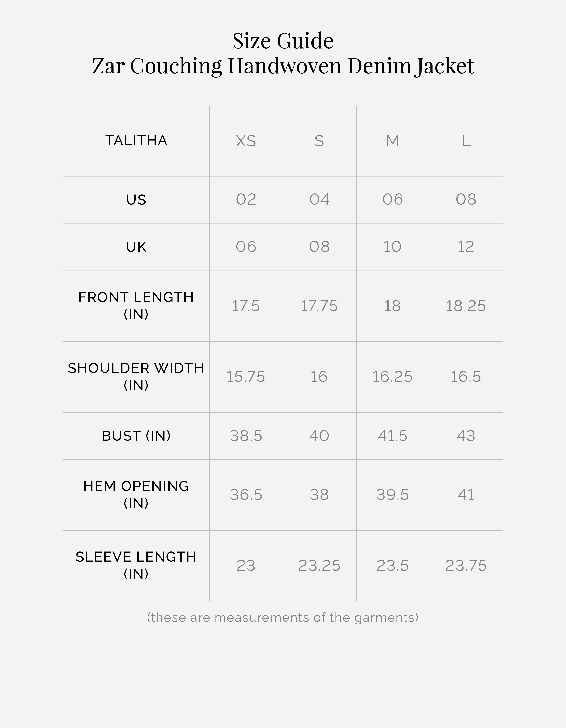Click the Zar Couching Handwoven Denim Jacket heading
The height and width of the screenshot is (728, 566).
pyautogui.click(x=283, y=66)
